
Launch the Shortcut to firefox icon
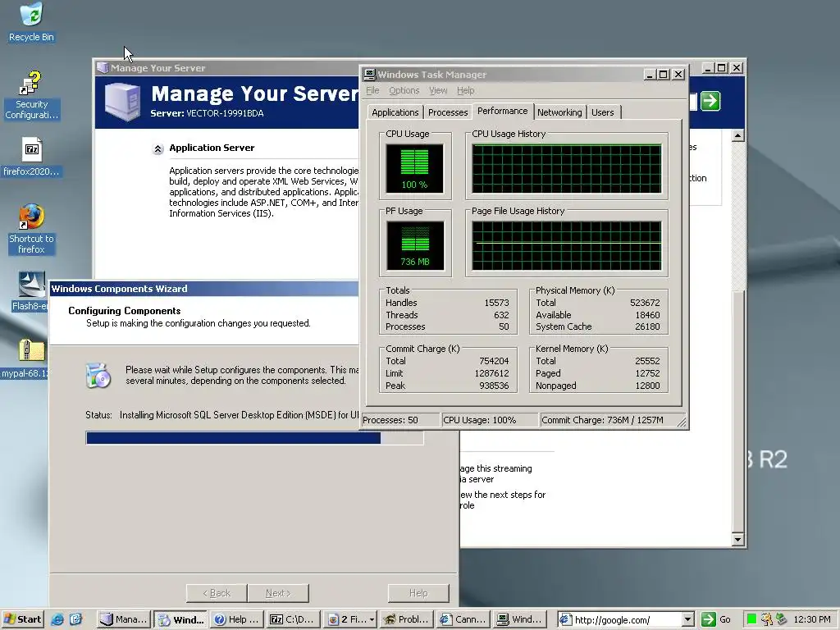point(31,229)
